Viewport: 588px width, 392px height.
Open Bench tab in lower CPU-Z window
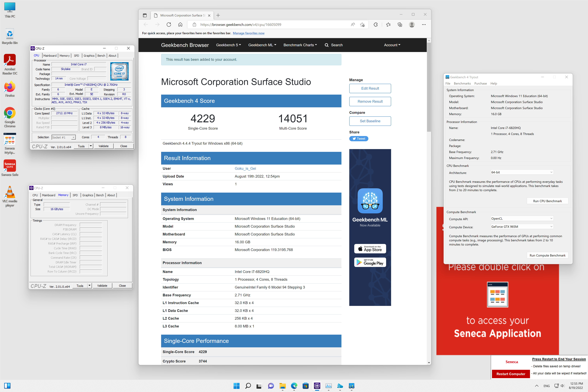(x=100, y=195)
